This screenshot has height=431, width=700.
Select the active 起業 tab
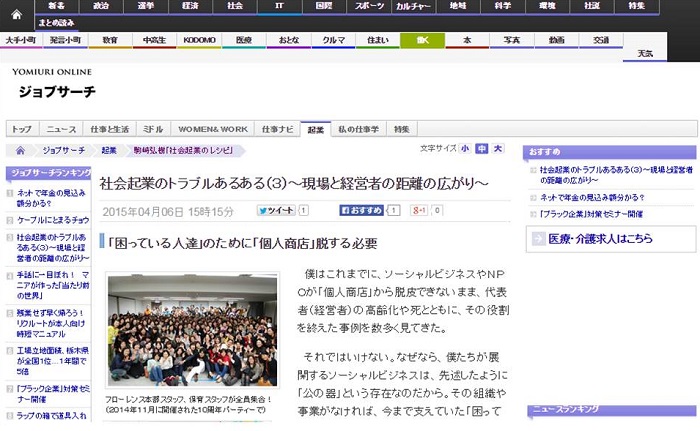point(316,130)
